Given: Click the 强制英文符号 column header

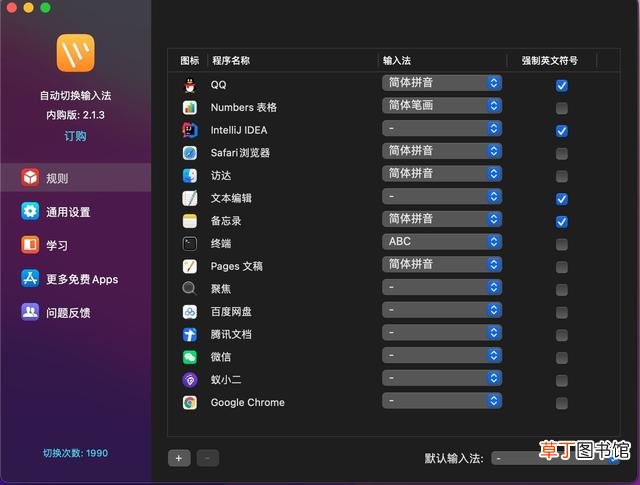Looking at the screenshot, I should [x=549, y=61].
